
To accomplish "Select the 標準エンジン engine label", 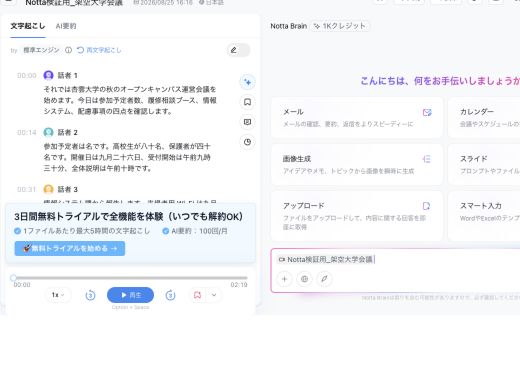I will coord(41,50).
